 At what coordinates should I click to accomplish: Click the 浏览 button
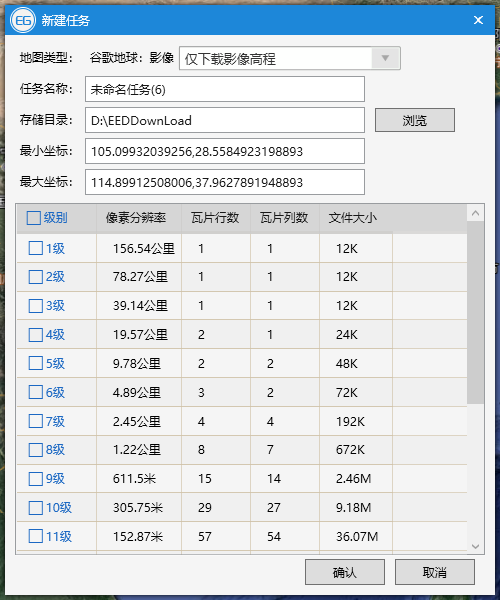pos(415,120)
